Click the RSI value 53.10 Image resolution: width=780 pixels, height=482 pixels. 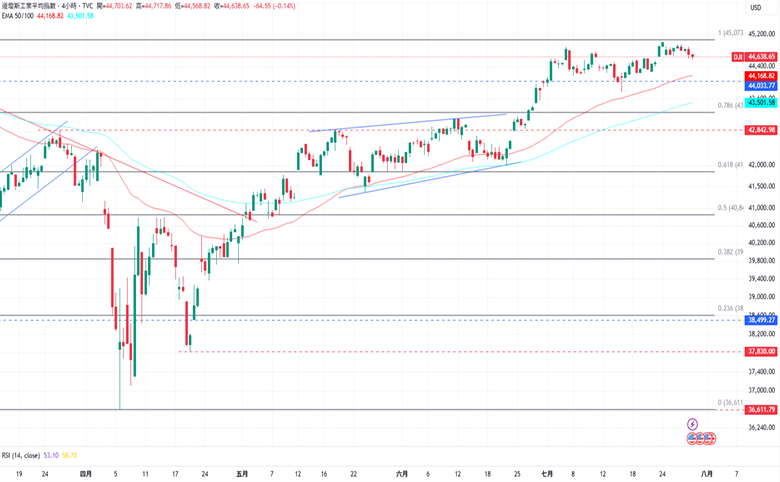[x=51, y=455]
